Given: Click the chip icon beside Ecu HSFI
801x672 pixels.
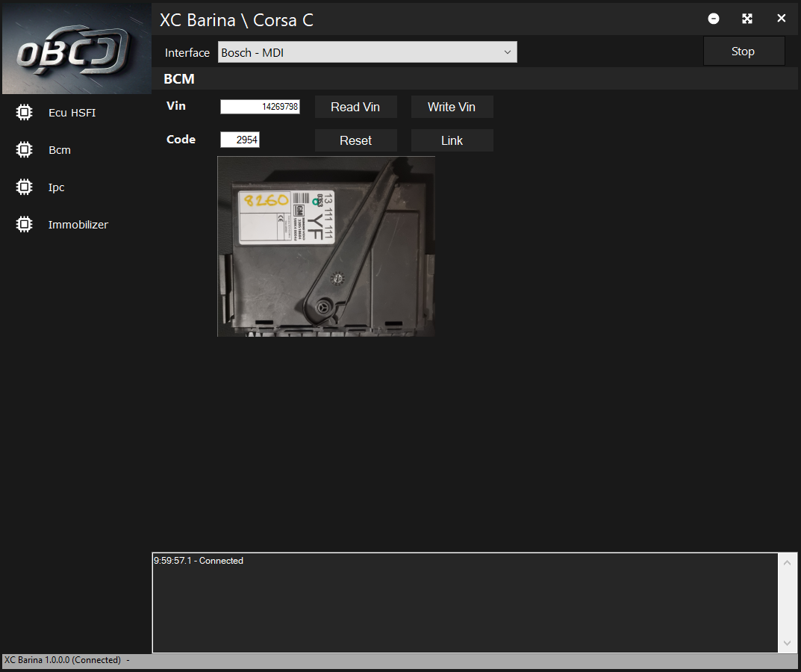Looking at the screenshot, I should [x=24, y=113].
